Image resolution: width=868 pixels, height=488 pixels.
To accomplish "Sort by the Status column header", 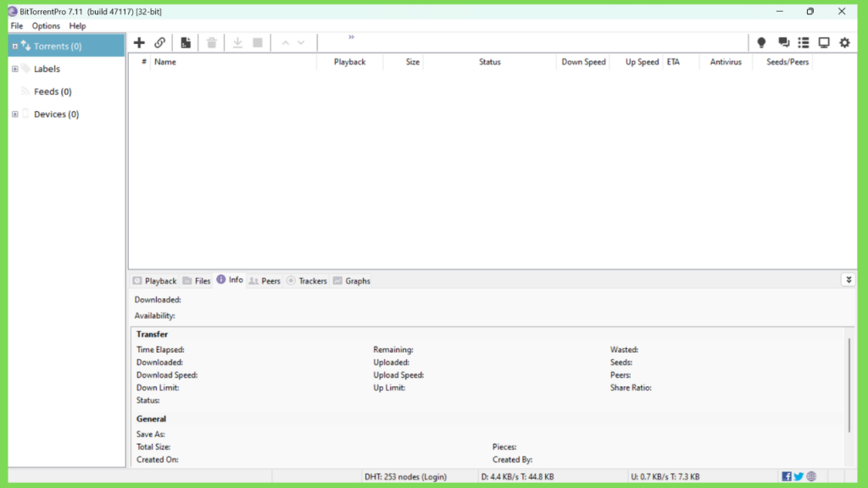I will tap(490, 62).
